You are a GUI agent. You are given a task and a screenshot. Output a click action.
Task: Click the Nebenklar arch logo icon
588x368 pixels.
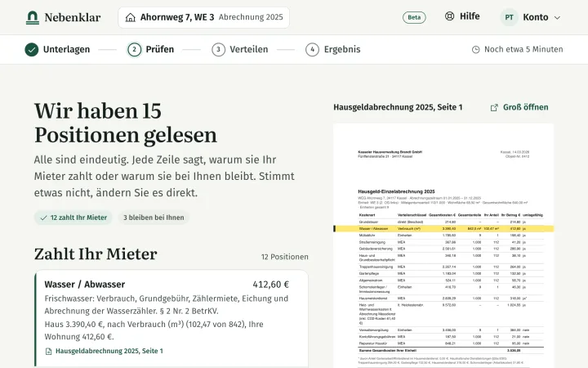(33, 18)
